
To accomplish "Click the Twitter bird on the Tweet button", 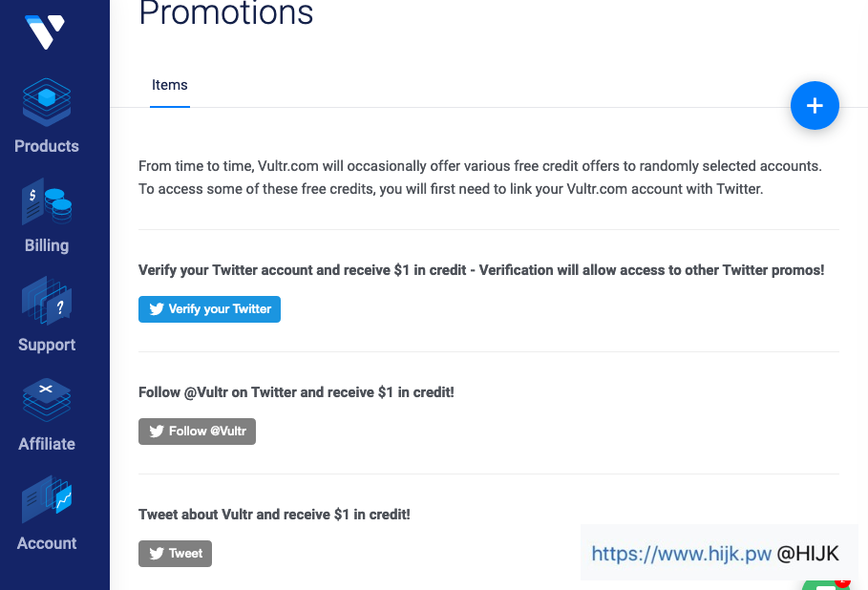I will [x=158, y=554].
